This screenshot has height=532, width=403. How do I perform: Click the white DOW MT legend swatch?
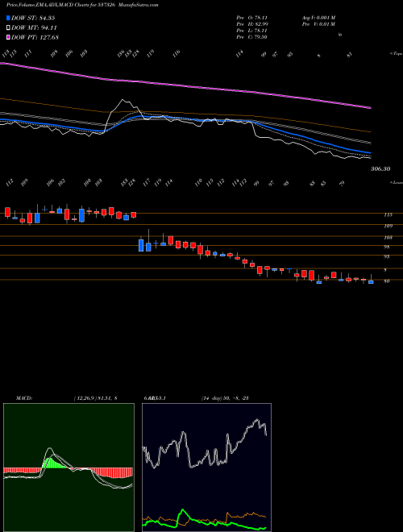click(x=8, y=28)
